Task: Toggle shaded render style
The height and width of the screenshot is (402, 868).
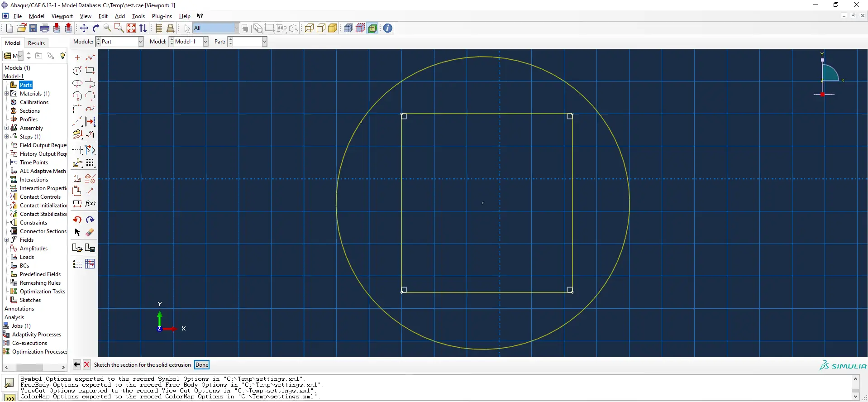Action: click(333, 28)
